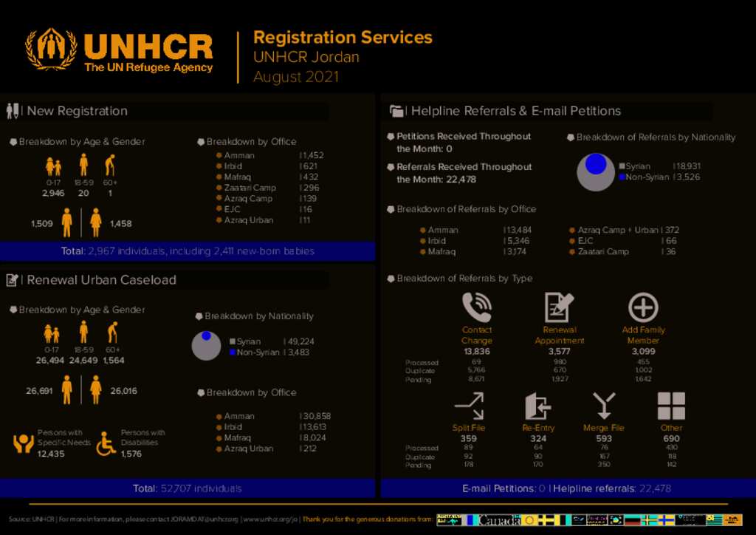Click the Add Family Member plus icon

coord(643,307)
